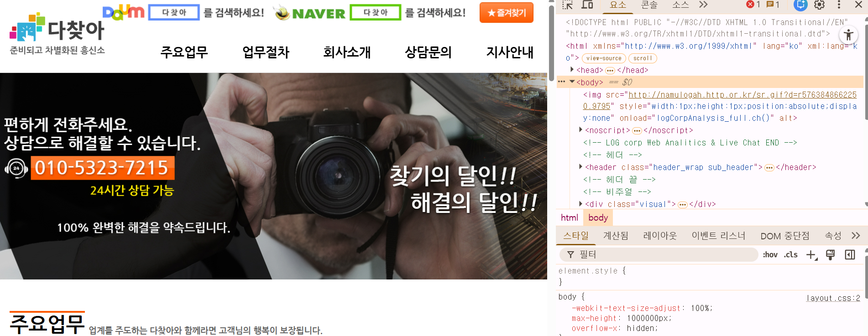The width and height of the screenshot is (868, 336).
Task: Open the layout.css:2 source link
Action: (x=833, y=298)
